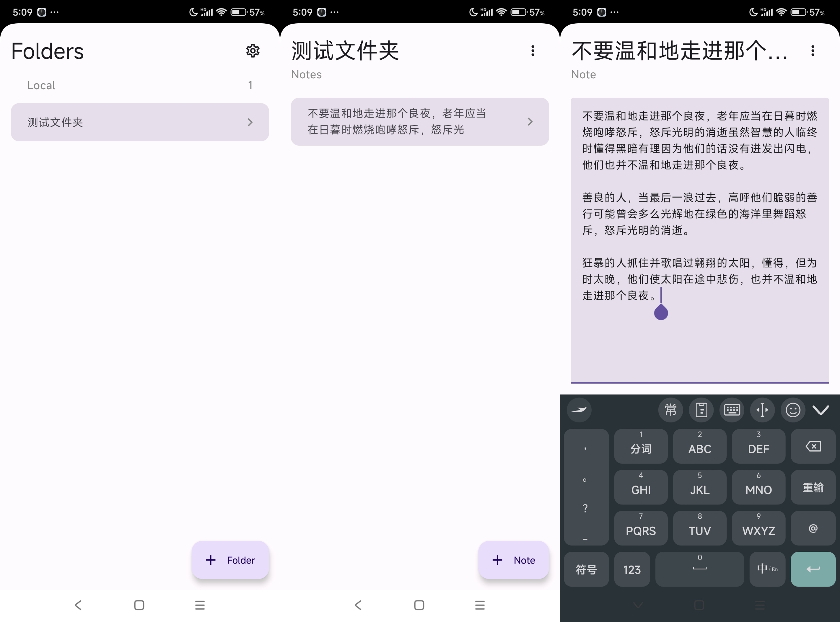Tap the 重输 key
Image resolution: width=840 pixels, height=622 pixels.
(813, 487)
